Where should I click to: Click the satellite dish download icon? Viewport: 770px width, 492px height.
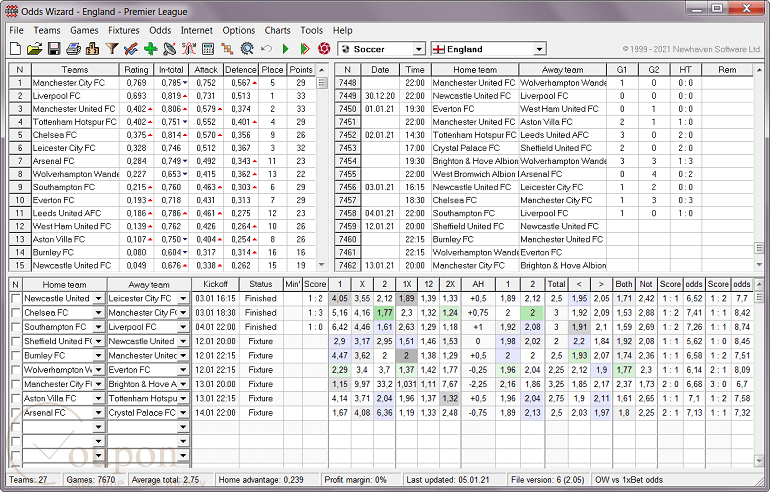pos(169,49)
